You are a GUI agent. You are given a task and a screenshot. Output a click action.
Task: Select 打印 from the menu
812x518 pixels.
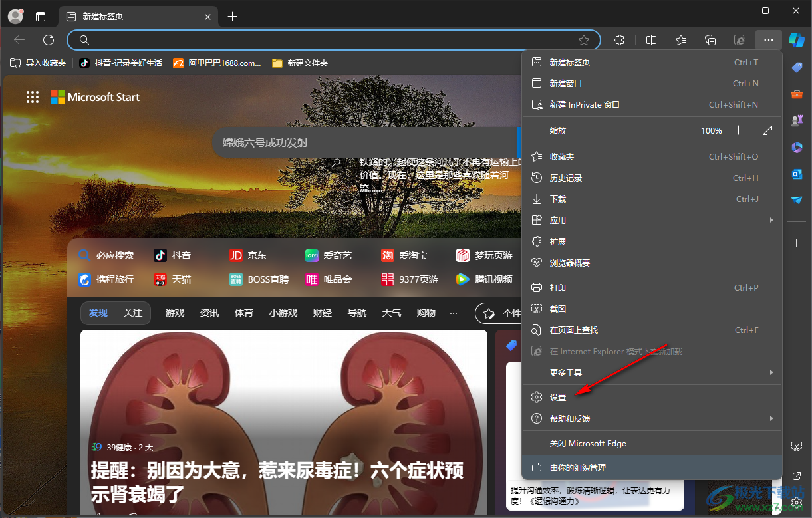[x=652, y=287]
